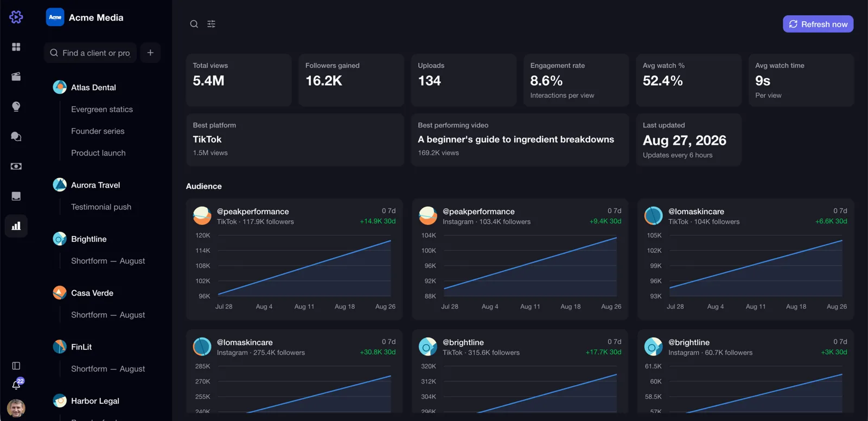Click Brightline avatar icon in sidebar
868x421 pixels.
coord(60,239)
